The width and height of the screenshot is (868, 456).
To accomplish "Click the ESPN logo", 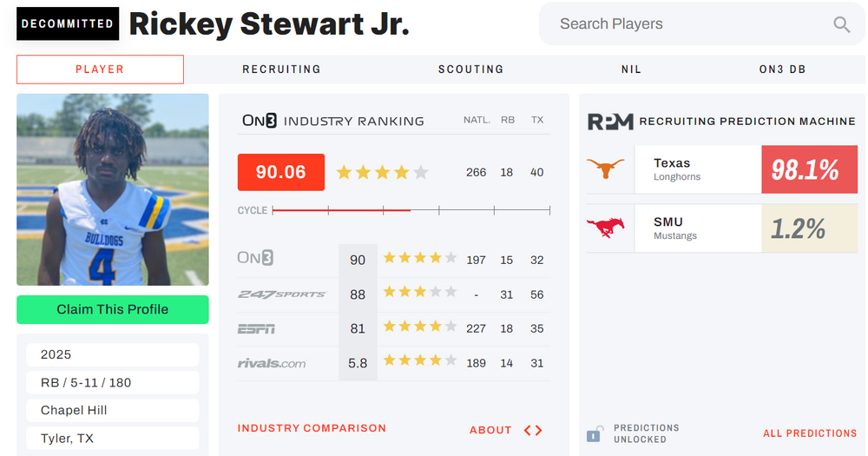I will (256, 328).
